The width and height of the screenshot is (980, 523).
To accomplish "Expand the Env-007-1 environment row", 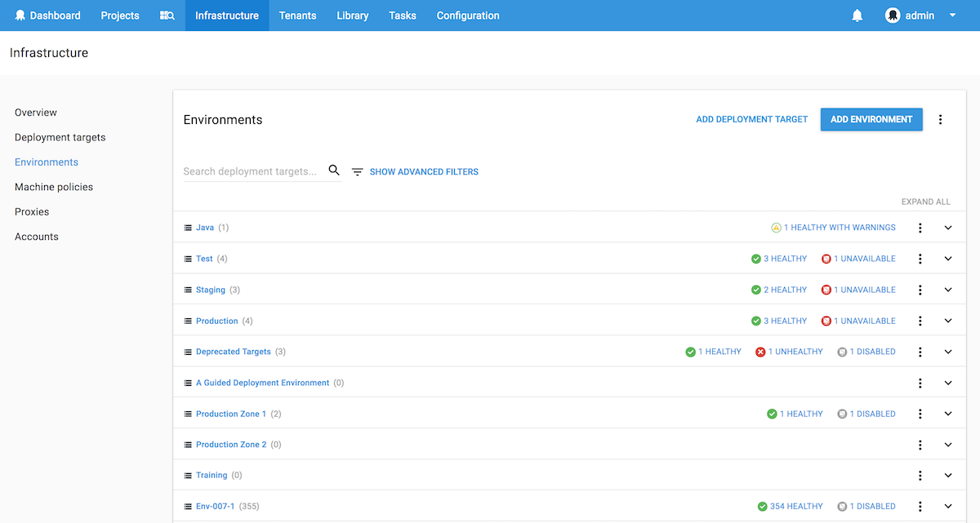I will (x=948, y=507).
